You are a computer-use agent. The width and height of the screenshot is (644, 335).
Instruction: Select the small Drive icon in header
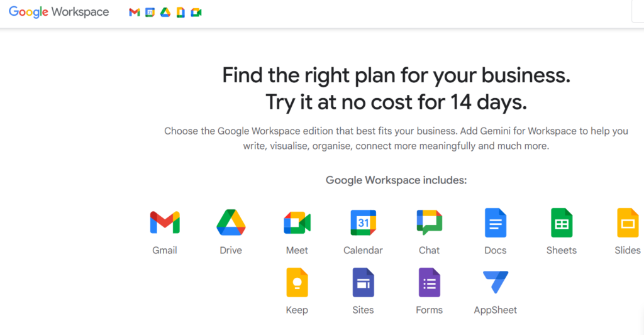click(165, 13)
